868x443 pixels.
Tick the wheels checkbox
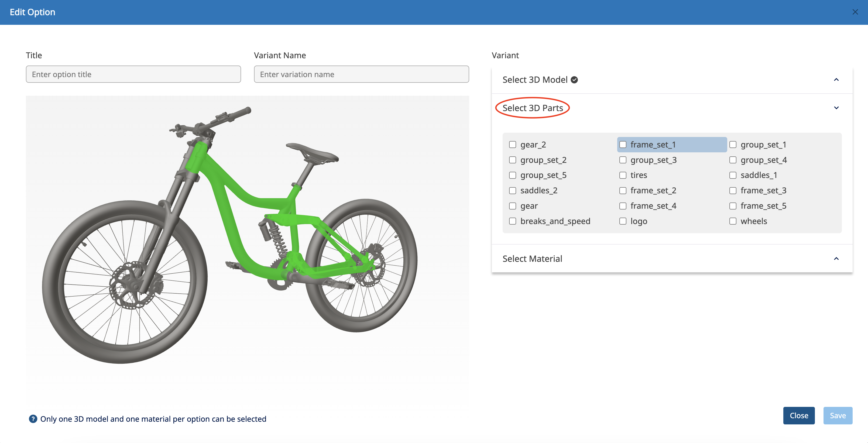(x=733, y=221)
